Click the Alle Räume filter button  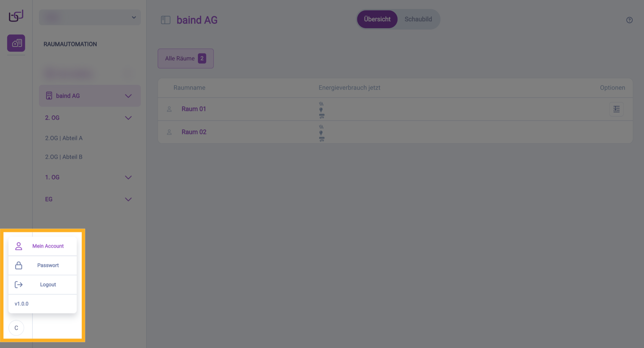pyautogui.click(x=185, y=58)
